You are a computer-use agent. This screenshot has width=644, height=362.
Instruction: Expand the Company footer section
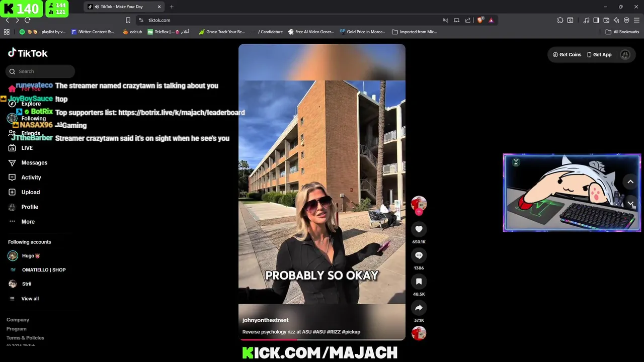click(x=18, y=320)
